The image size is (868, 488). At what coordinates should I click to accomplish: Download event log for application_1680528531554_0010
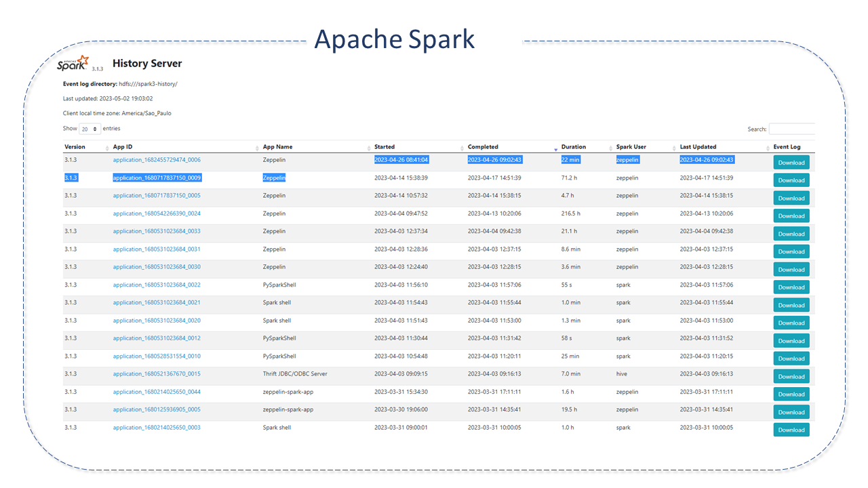[x=791, y=359]
